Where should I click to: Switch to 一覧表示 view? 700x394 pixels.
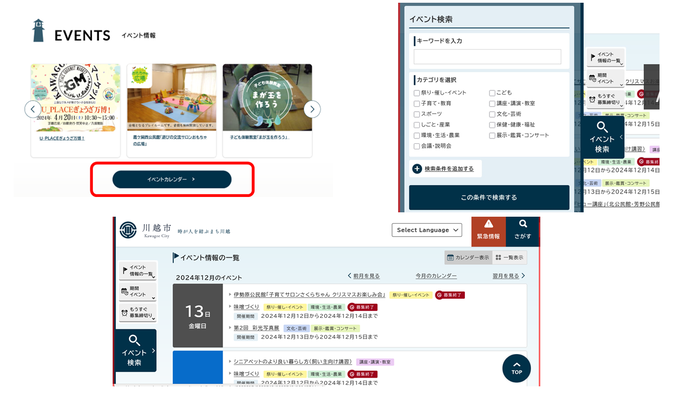[509, 257]
